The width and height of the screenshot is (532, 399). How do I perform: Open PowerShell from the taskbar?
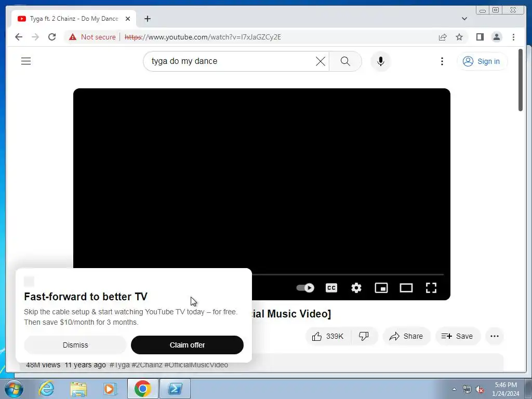tap(175, 389)
